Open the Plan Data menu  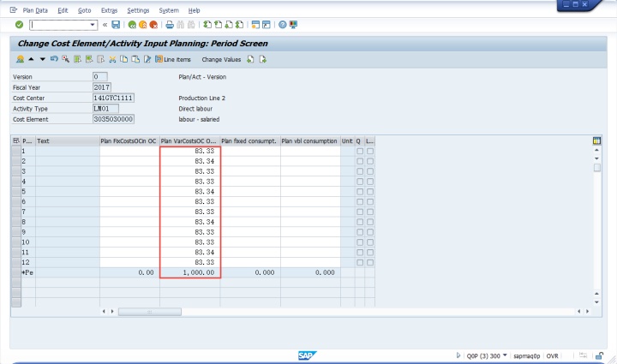[x=35, y=10]
